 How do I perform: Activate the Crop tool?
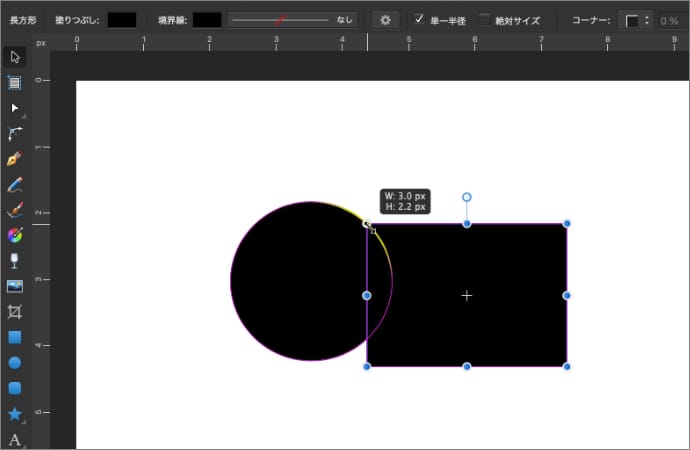(15, 312)
